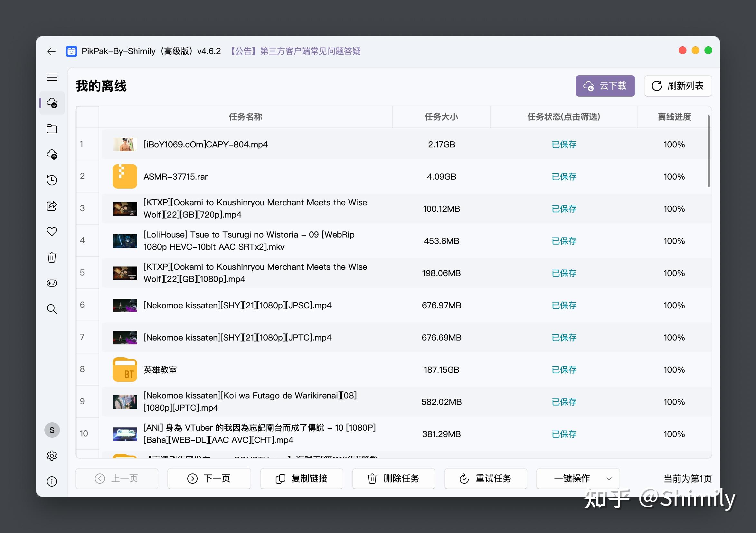Expand the 一键操作 dropdown
Image resolution: width=756 pixels, height=533 pixels.
(x=578, y=478)
